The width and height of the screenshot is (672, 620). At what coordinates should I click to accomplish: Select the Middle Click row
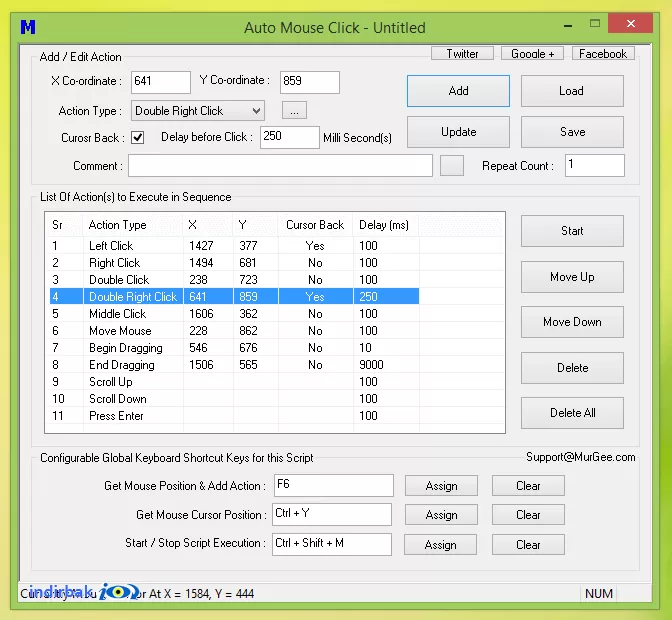234,314
